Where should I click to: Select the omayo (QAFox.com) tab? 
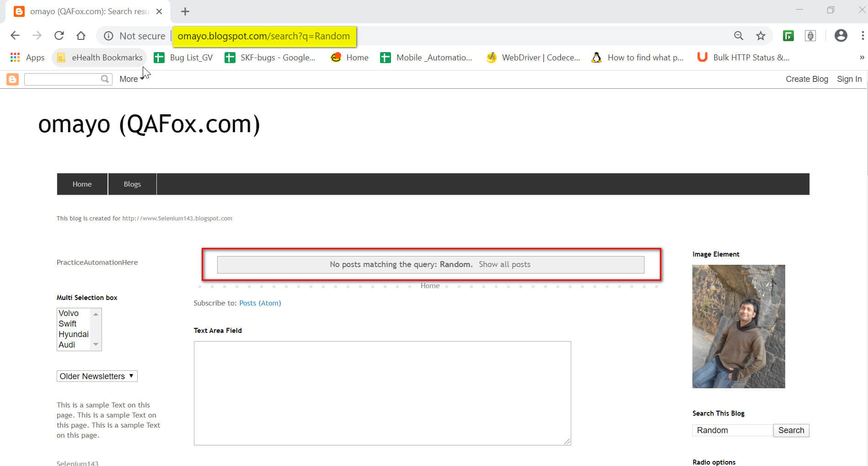pos(87,11)
